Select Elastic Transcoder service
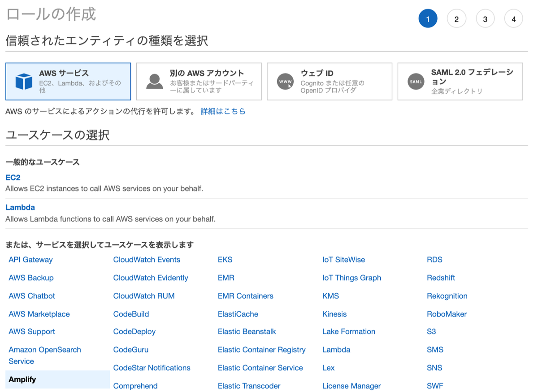The image size is (538, 392). click(249, 386)
